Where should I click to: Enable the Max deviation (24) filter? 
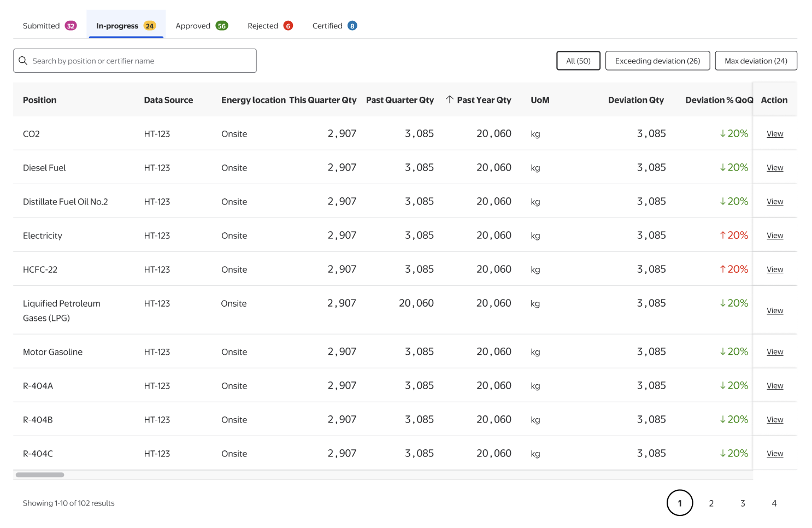tap(756, 61)
